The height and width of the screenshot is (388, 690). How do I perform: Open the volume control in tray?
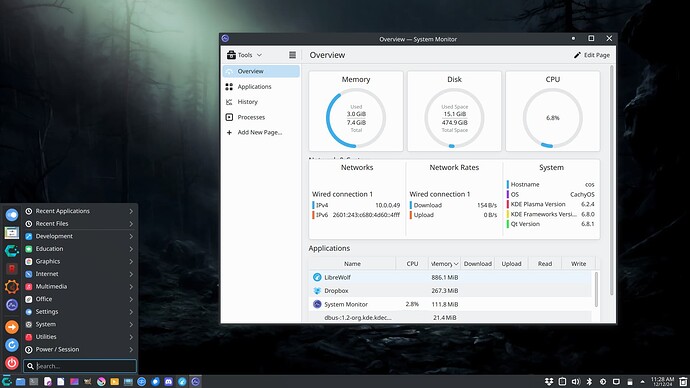click(576, 381)
